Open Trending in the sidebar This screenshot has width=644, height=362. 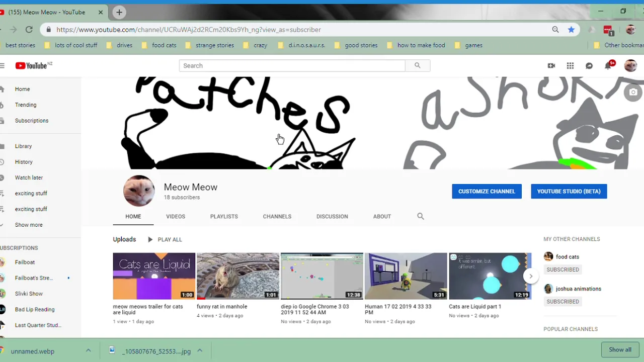(x=26, y=105)
